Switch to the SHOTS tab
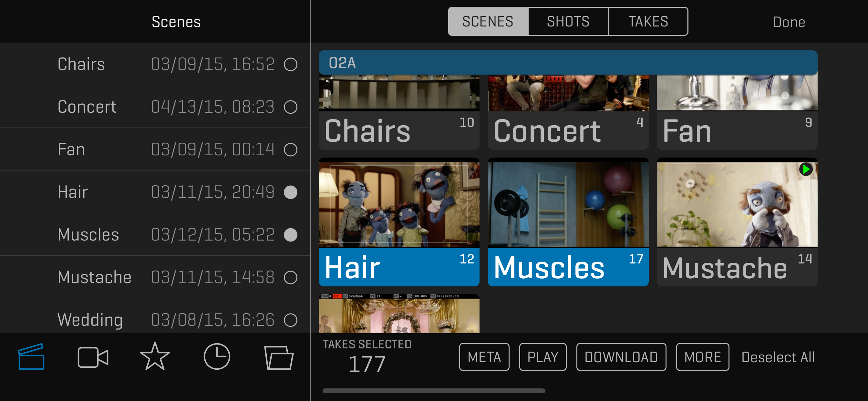Image resolution: width=868 pixels, height=401 pixels. pos(568,22)
